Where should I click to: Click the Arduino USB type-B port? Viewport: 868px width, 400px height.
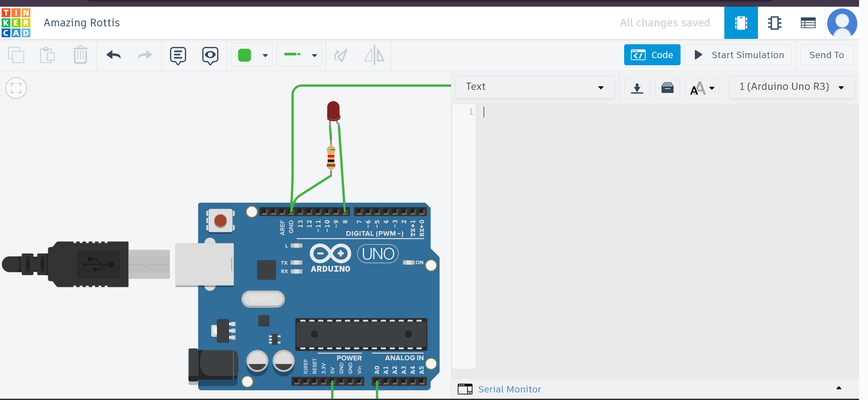pyautogui.click(x=204, y=265)
